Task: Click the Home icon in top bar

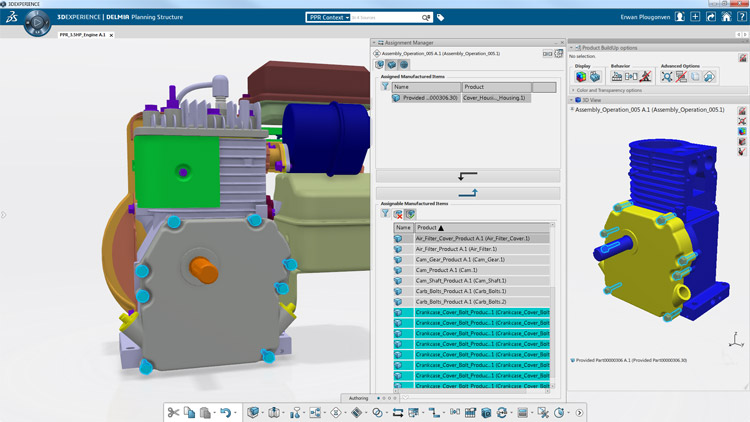Action: (x=726, y=16)
